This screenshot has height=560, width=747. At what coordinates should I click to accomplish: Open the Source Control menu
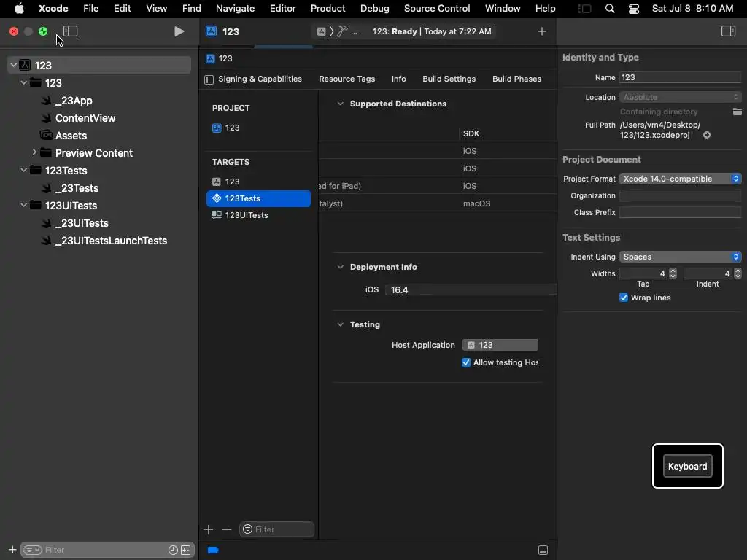pos(437,9)
